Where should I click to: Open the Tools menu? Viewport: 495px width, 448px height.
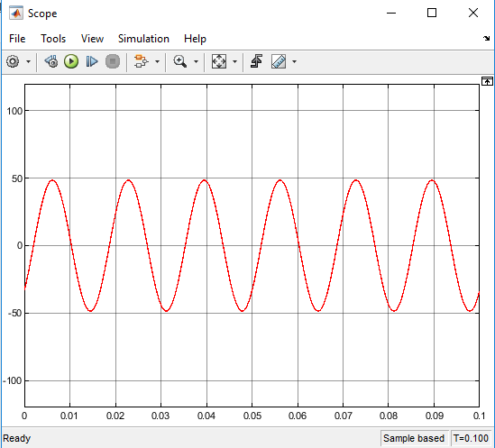[x=53, y=39]
